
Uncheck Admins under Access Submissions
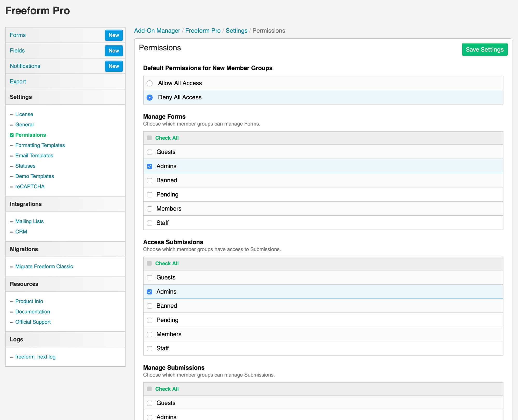coord(149,292)
